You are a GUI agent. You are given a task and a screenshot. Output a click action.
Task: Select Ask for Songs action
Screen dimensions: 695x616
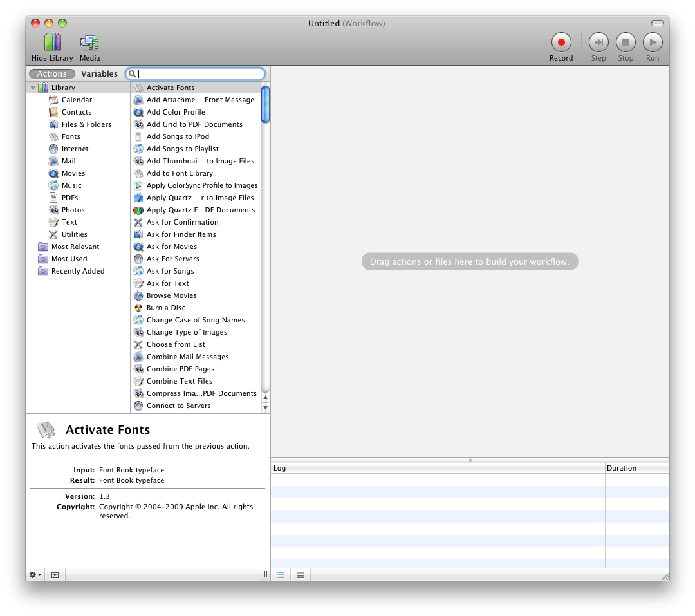(x=196, y=271)
